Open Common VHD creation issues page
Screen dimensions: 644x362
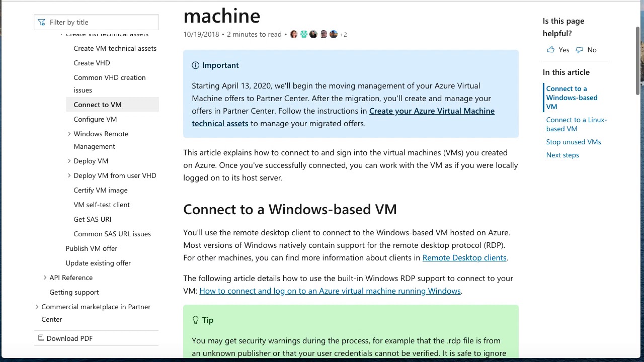pyautogui.click(x=110, y=84)
